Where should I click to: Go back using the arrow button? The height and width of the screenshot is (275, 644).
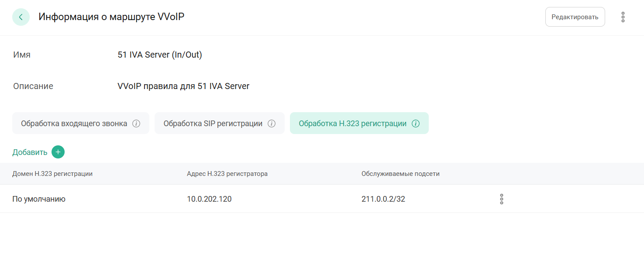[x=21, y=17]
